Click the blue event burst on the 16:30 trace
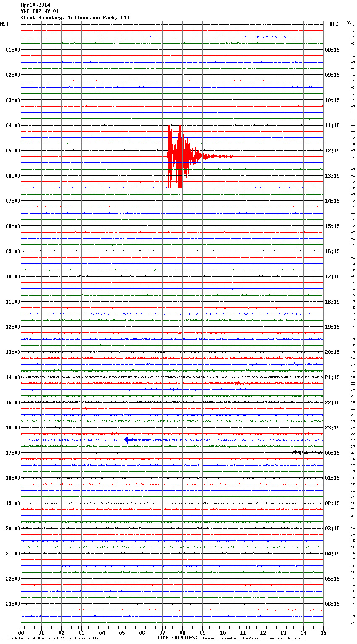The height and width of the screenshot is (644, 357). 131,440
